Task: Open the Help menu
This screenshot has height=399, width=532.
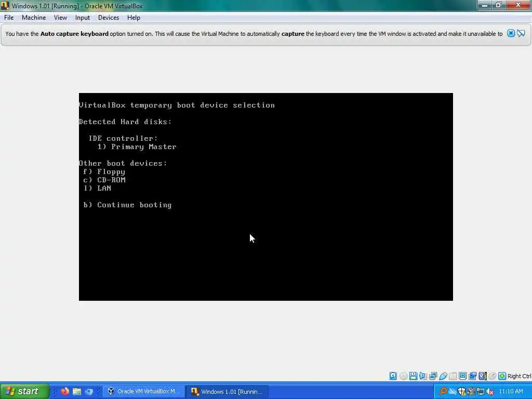Action: click(x=134, y=18)
